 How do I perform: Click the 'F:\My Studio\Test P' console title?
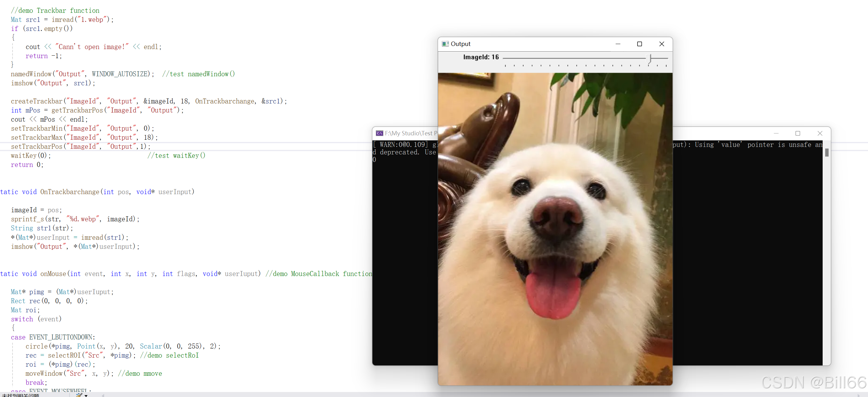pyautogui.click(x=411, y=133)
